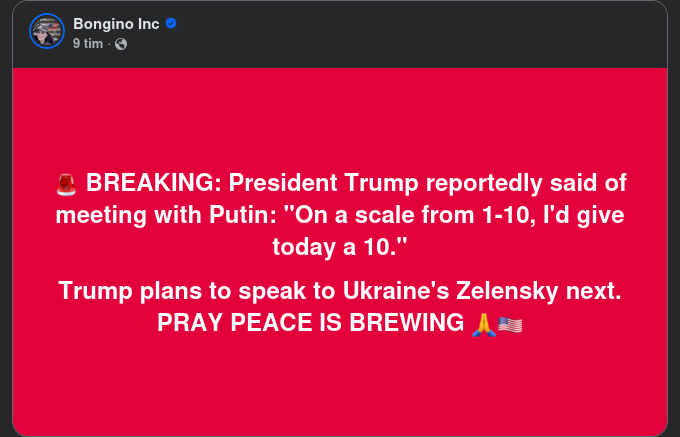The width and height of the screenshot is (680, 437).
Task: Click the word BREAKING in the post
Action: 151,183
